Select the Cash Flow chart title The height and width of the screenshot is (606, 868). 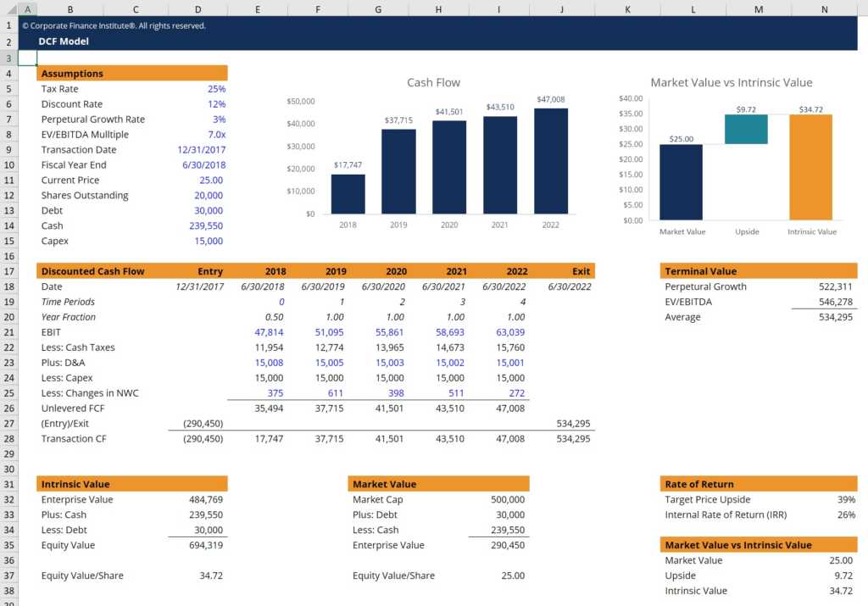(433, 82)
